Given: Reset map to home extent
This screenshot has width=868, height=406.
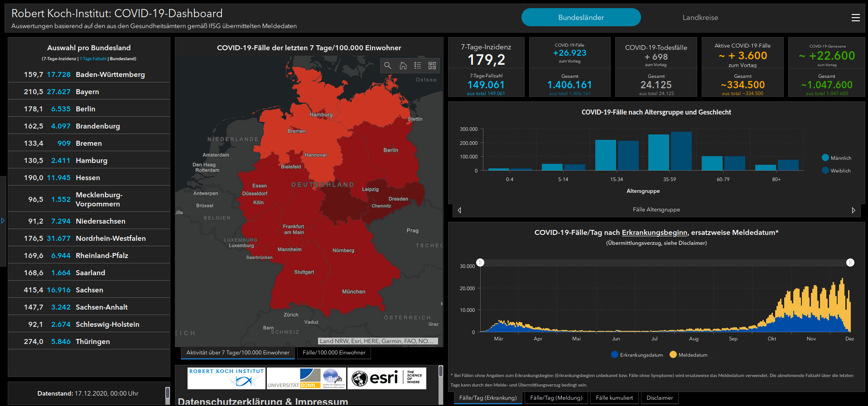Looking at the screenshot, I should [403, 66].
